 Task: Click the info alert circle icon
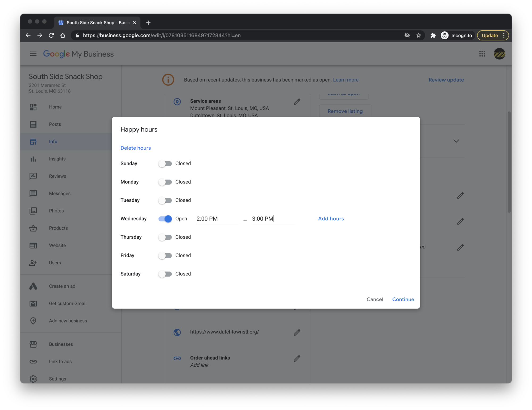pos(168,80)
